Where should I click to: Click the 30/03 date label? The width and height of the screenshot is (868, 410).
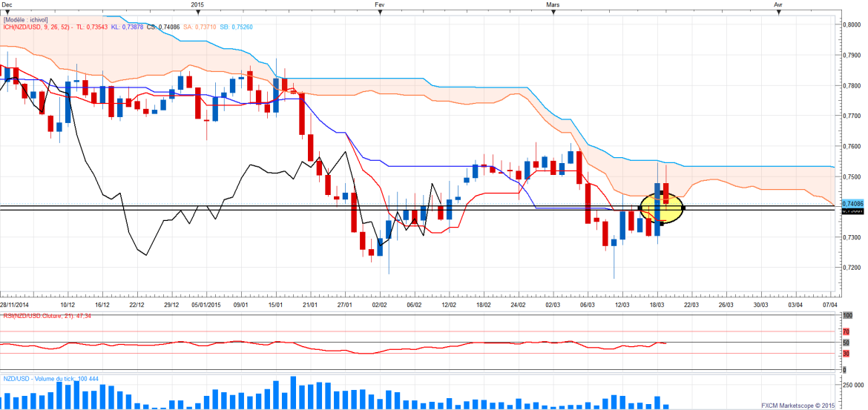point(761,305)
